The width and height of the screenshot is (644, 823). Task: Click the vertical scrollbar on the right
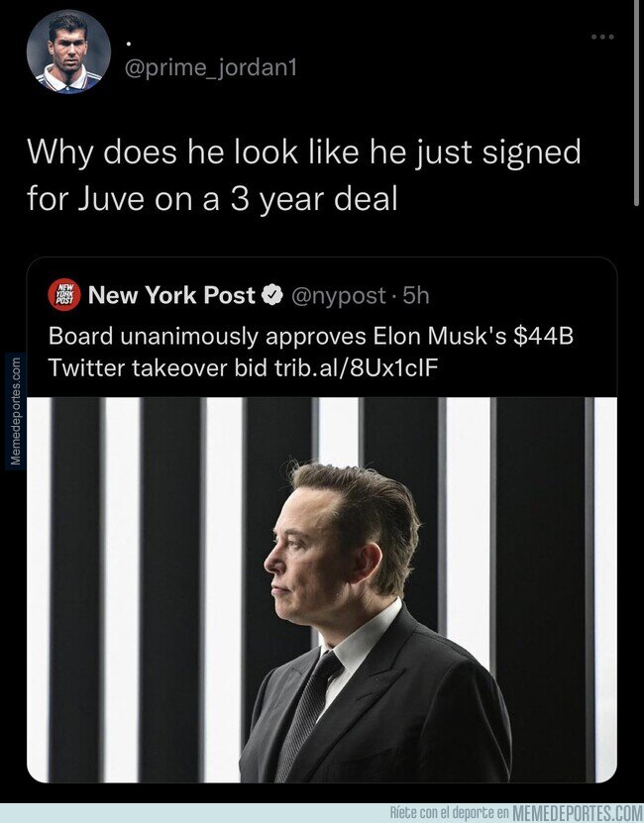pos(637,99)
